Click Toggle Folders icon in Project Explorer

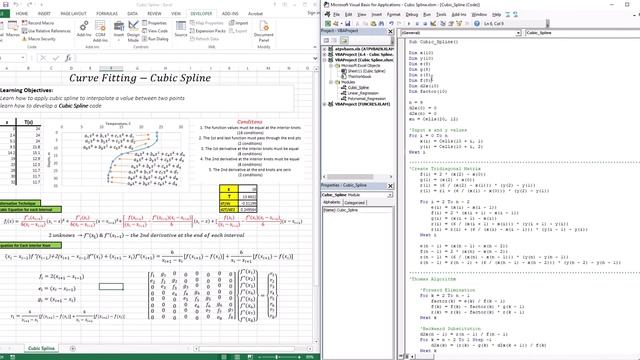point(344,40)
